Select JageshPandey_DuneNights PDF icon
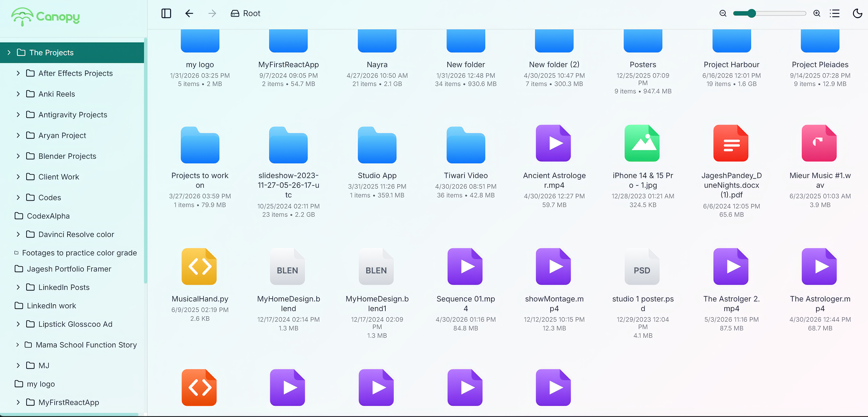 731,143
